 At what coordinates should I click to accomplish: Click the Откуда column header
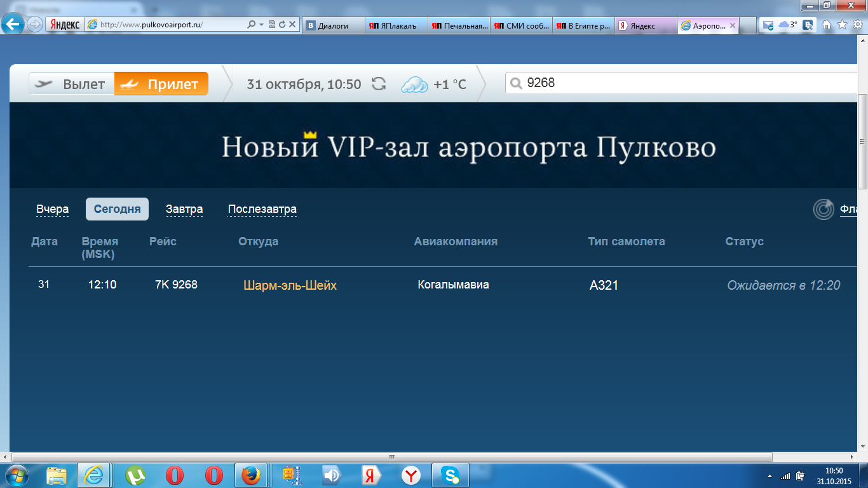258,241
